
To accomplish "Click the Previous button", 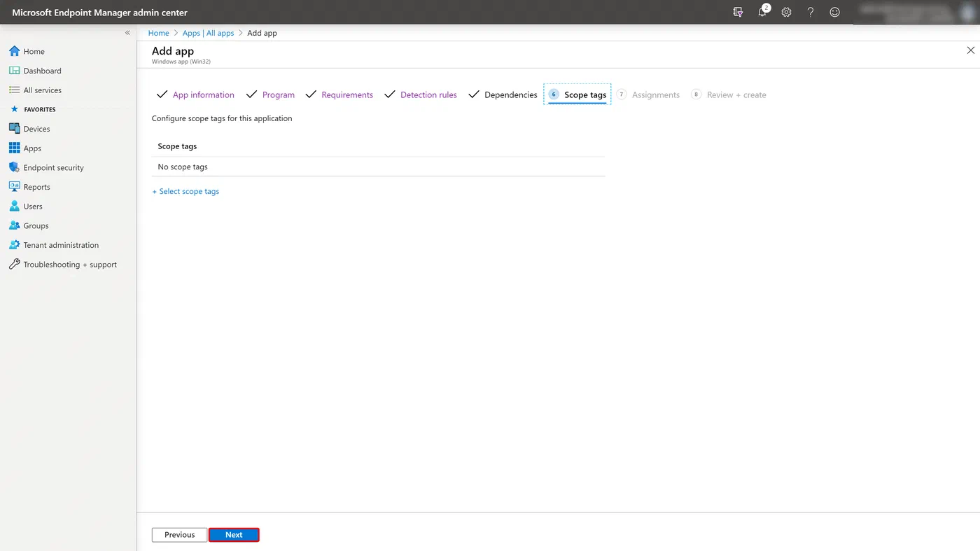I will [x=179, y=535].
